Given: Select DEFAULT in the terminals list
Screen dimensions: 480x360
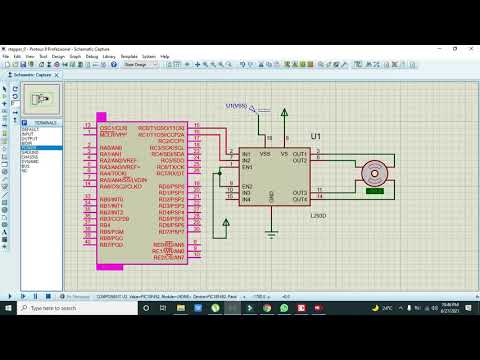Looking at the screenshot, I should [x=30, y=129].
